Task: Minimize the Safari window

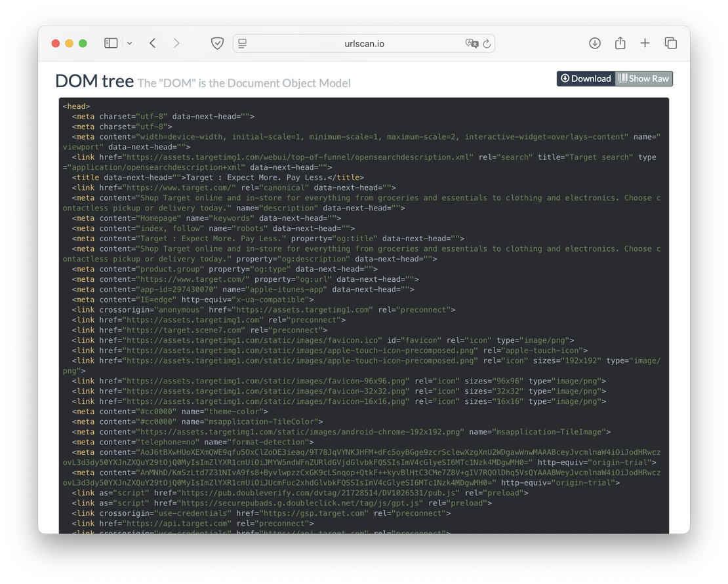Action: click(69, 43)
